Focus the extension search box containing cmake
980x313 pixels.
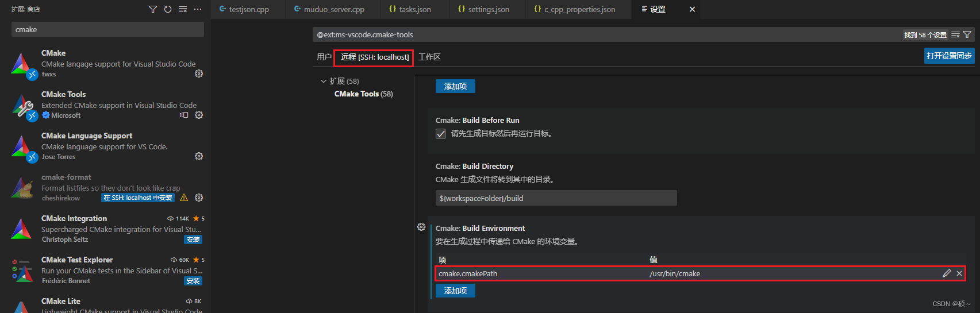point(107,29)
